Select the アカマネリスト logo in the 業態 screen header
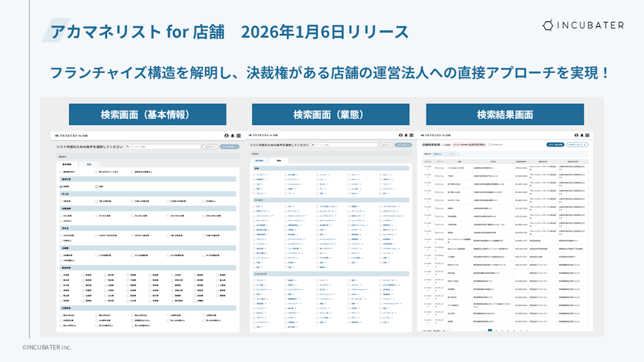The height and width of the screenshot is (362, 644). click(x=263, y=135)
